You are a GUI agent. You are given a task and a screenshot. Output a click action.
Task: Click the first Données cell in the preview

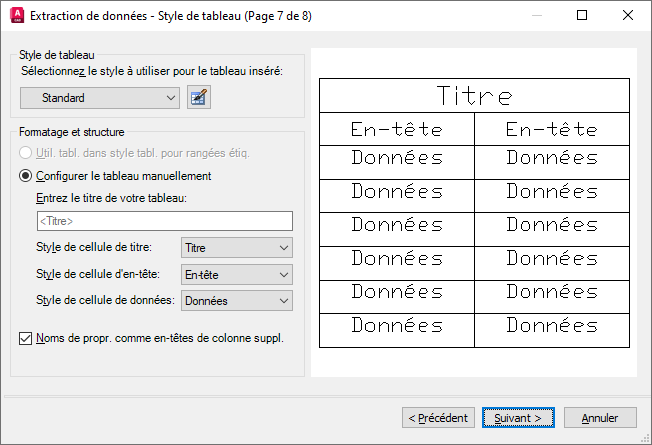pos(396,158)
